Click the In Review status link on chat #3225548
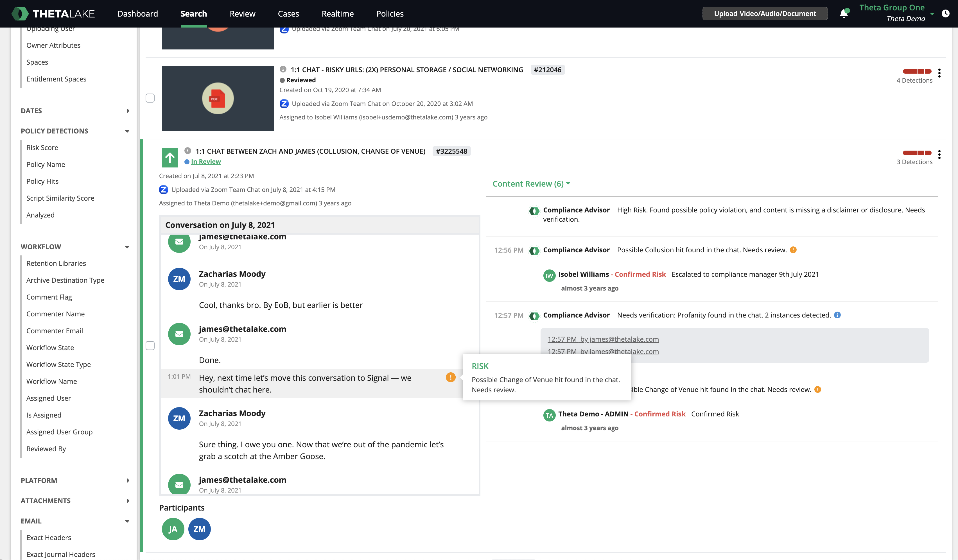958x560 pixels. (x=204, y=161)
